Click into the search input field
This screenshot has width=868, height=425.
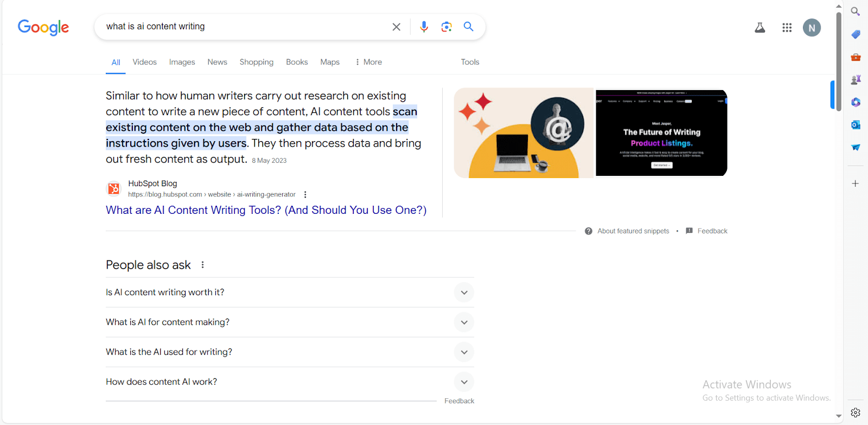244,27
